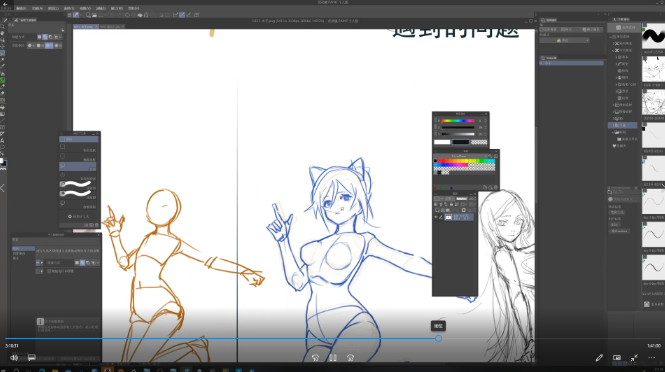Viewport: 665px width, 372px height.
Task: Close the floating layer panel
Action: 475,194
